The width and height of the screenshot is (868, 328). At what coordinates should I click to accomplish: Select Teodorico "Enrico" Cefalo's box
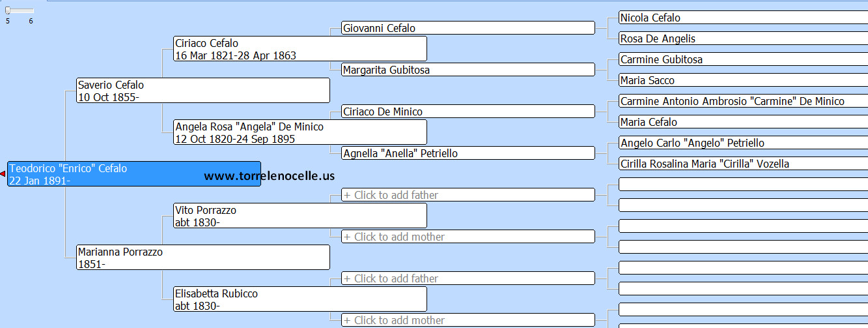(133, 174)
